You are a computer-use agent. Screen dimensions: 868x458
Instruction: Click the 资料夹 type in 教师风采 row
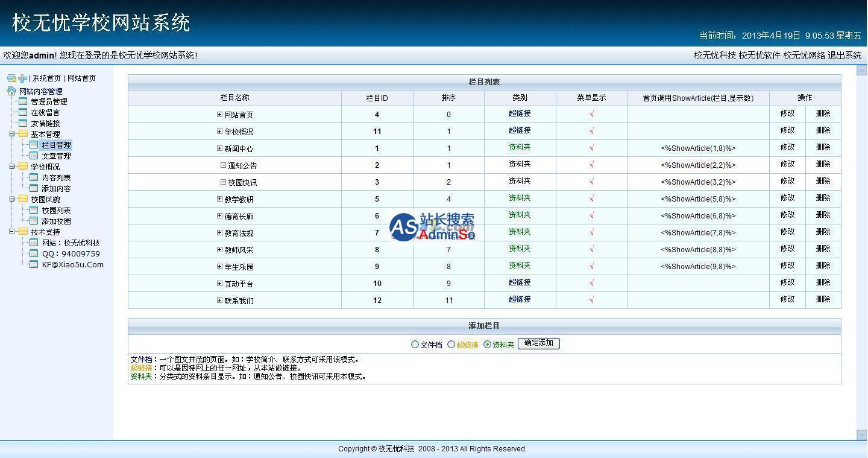pos(520,249)
